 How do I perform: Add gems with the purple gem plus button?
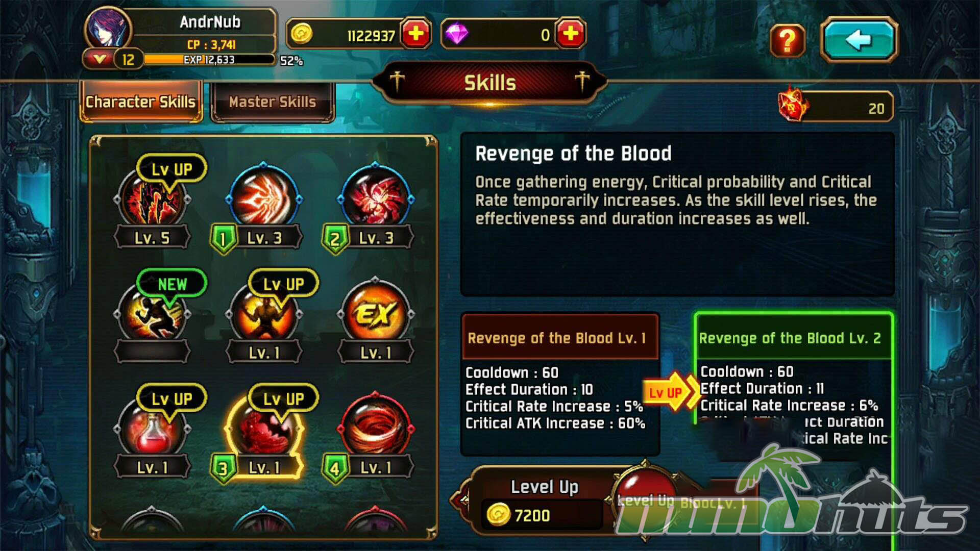[x=570, y=34]
